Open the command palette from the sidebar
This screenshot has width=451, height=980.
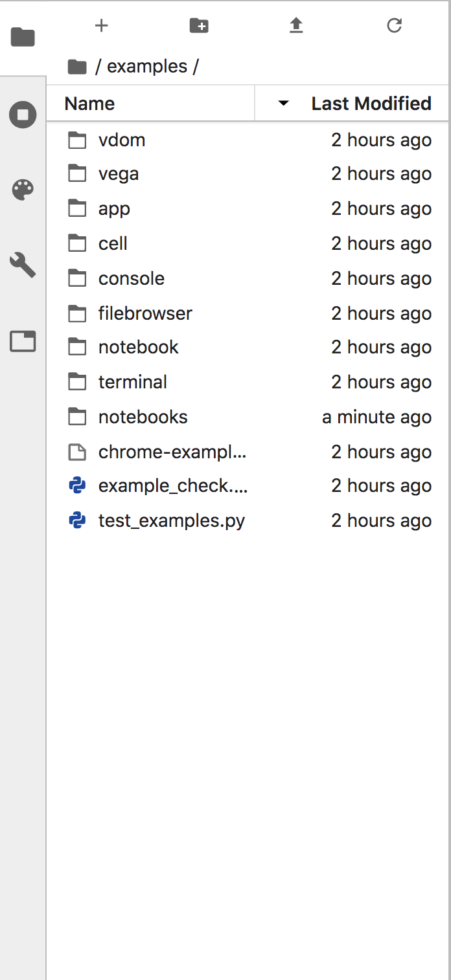tap(22, 190)
